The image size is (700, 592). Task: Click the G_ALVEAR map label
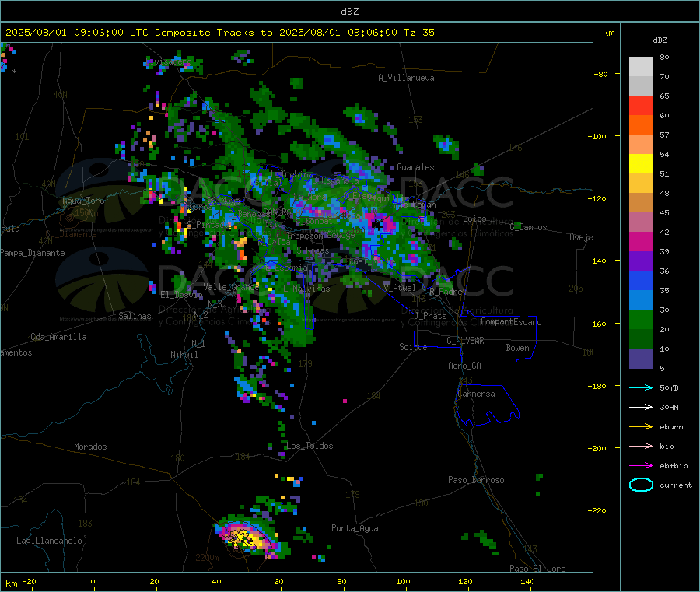465,341
